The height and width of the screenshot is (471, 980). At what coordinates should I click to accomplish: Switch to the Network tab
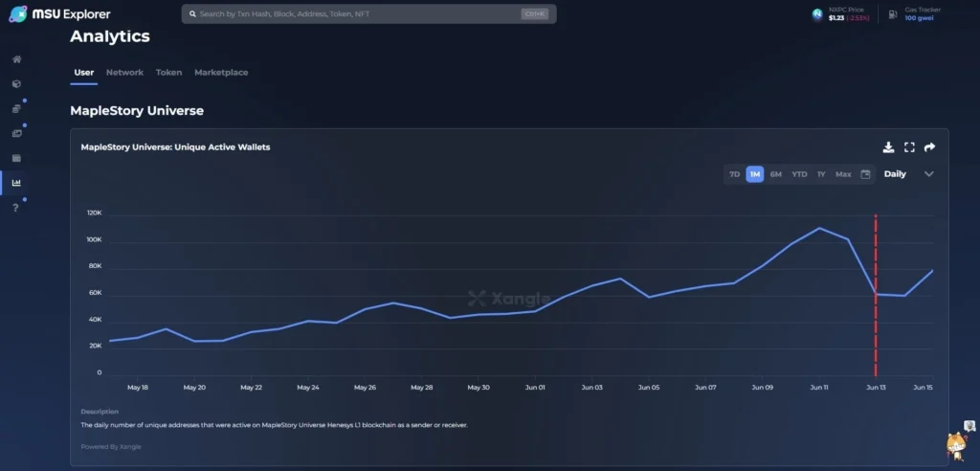coord(125,73)
